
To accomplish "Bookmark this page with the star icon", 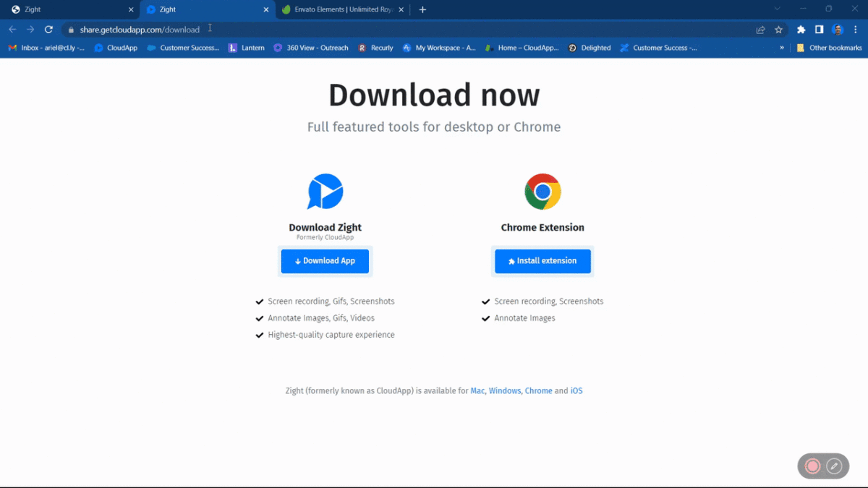I will click(779, 30).
